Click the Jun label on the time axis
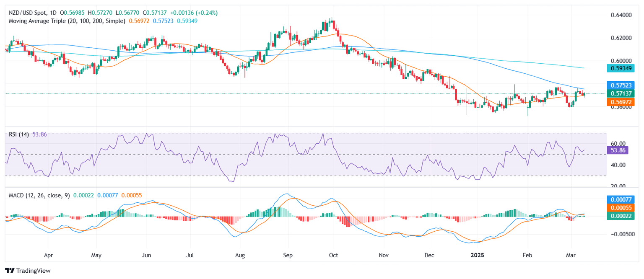Viewport: 644px width, 279px height. point(146,254)
